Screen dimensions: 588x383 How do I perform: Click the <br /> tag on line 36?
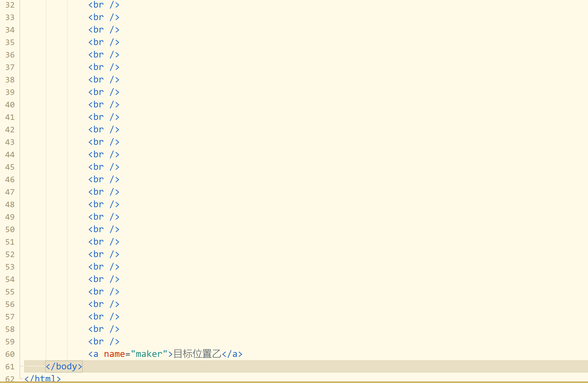[x=104, y=54]
